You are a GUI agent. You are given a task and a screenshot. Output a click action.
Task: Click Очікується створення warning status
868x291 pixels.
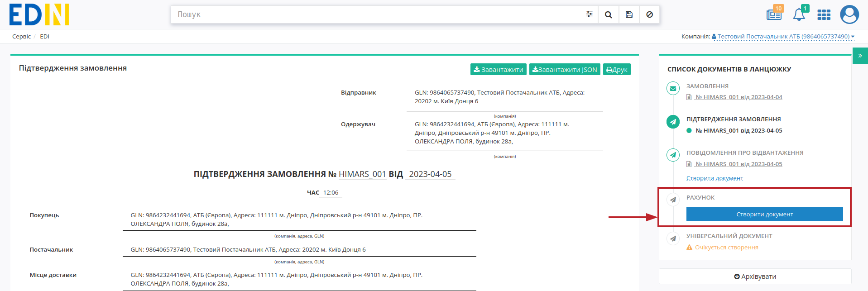tap(722, 248)
